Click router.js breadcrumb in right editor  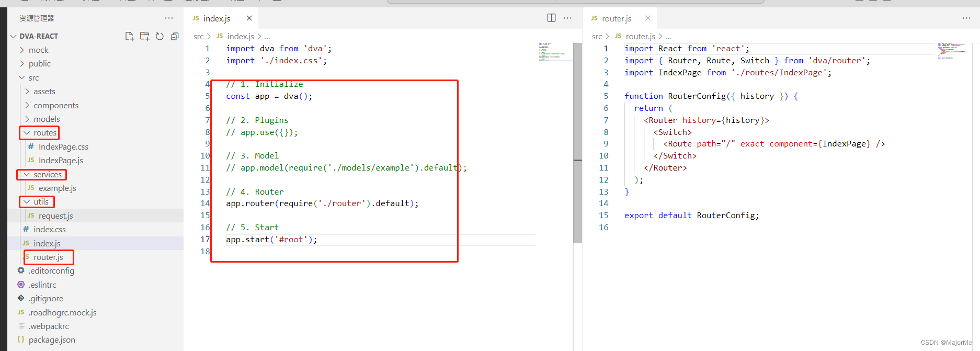tap(641, 36)
